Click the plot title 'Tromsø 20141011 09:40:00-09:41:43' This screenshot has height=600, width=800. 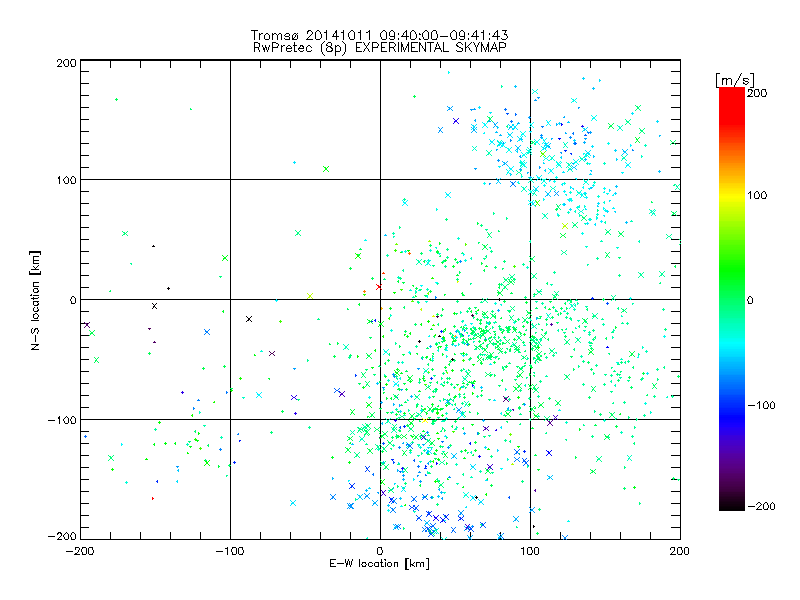[x=379, y=35]
